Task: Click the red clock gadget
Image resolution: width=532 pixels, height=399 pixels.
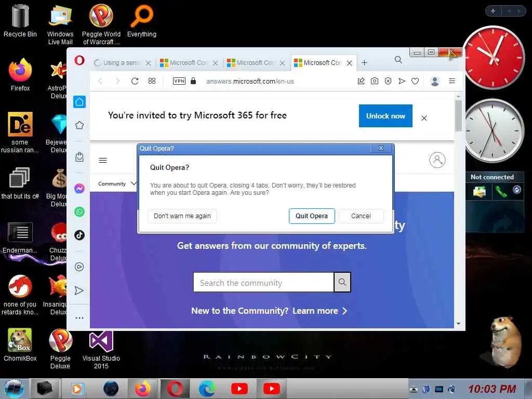Action: (x=494, y=57)
